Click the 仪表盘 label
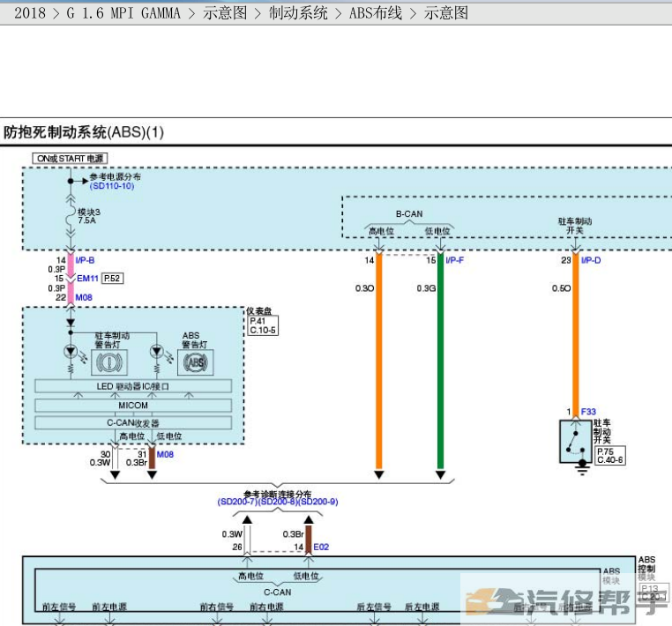 [259, 310]
